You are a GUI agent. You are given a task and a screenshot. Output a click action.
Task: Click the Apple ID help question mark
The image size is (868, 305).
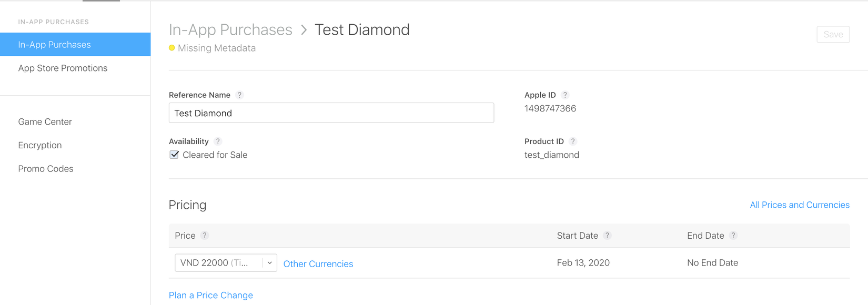(x=565, y=95)
